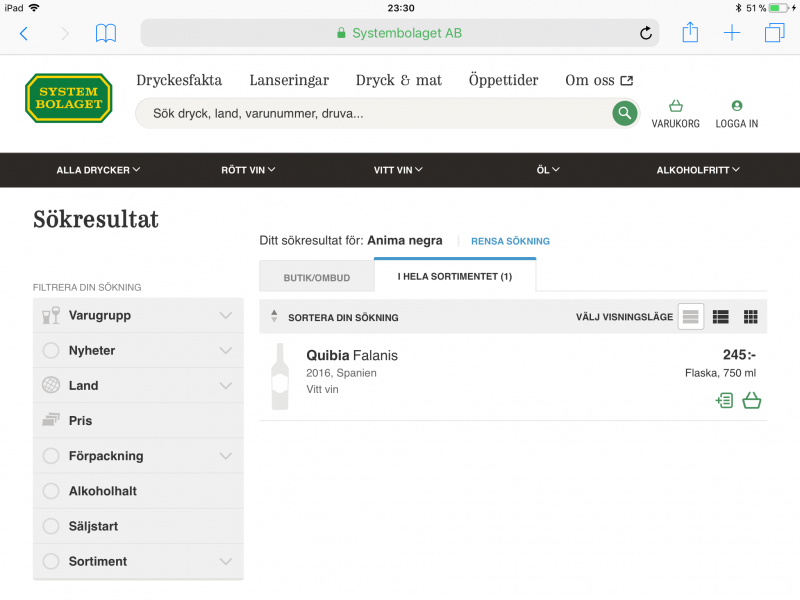Open the Om oss external link
Viewport: 800px width, 600px height.
click(599, 80)
